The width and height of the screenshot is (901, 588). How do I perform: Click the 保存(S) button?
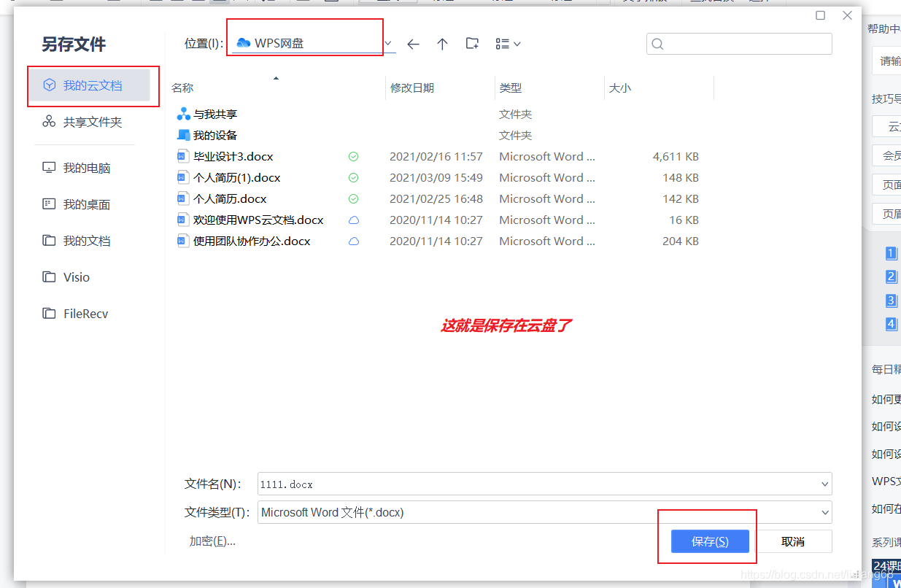click(710, 541)
